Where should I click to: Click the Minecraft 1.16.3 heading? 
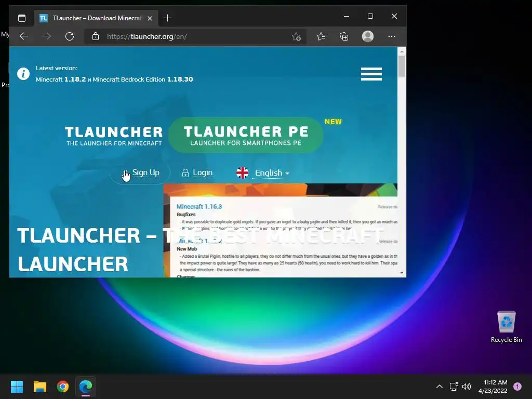pos(199,206)
